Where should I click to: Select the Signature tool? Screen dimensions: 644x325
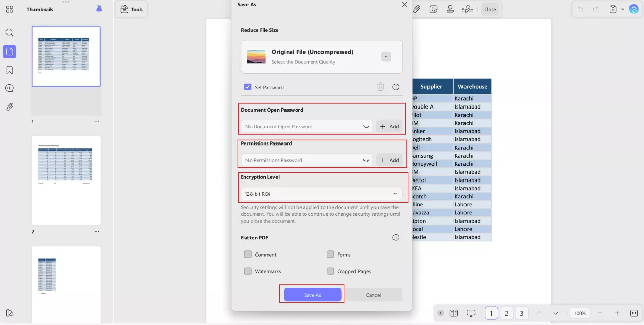pyautogui.click(x=467, y=9)
